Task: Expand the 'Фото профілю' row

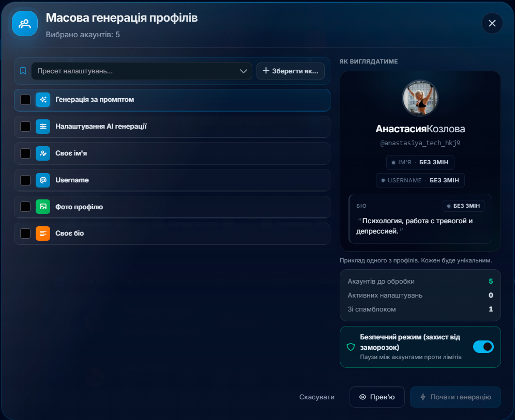Action: coord(172,207)
